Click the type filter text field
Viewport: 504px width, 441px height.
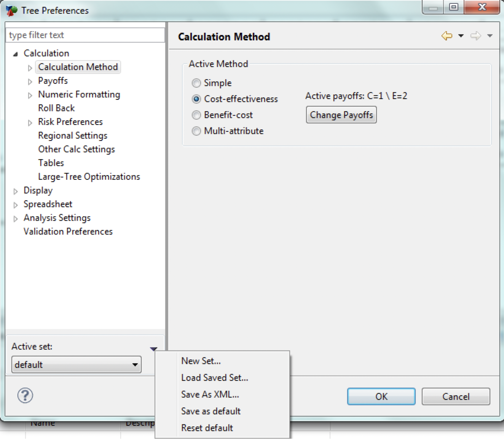tap(85, 35)
